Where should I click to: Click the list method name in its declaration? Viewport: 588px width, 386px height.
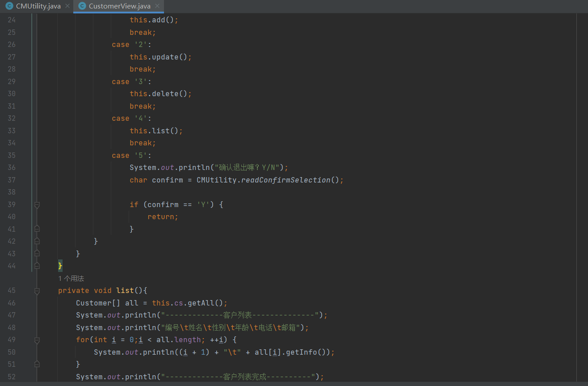click(125, 291)
